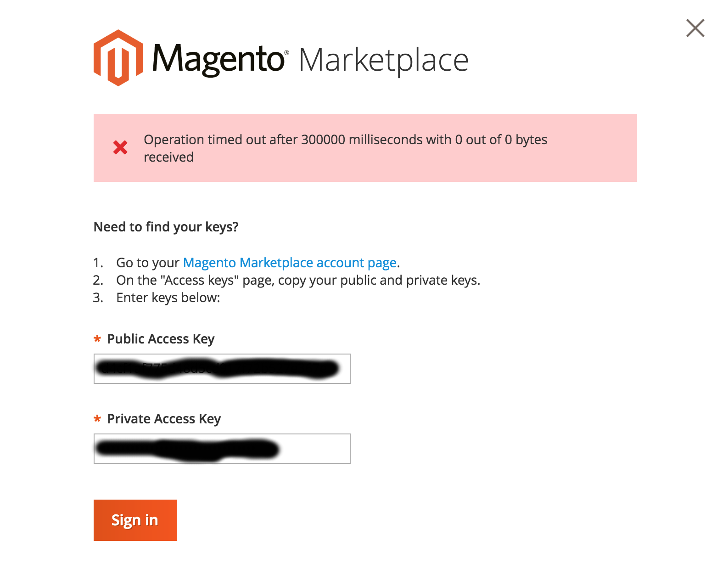Click the orange Magento hexagon logo
The width and height of the screenshot is (728, 574).
coord(118,58)
